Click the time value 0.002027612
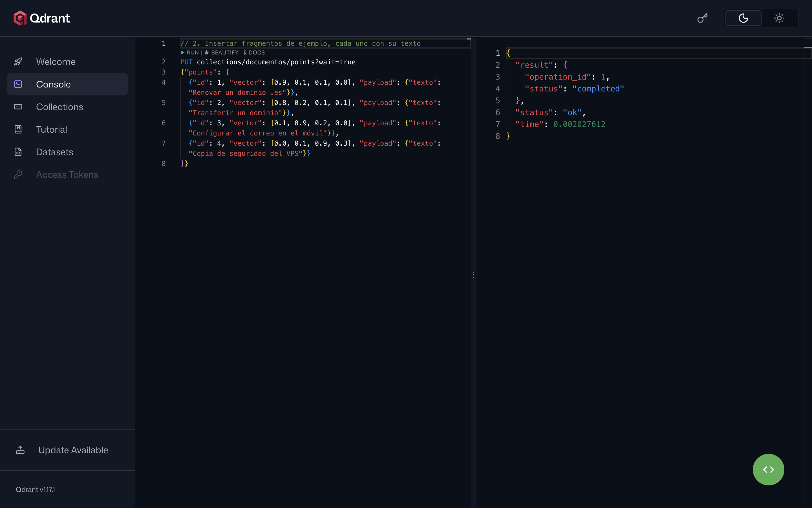This screenshot has height=508, width=812. click(x=579, y=124)
